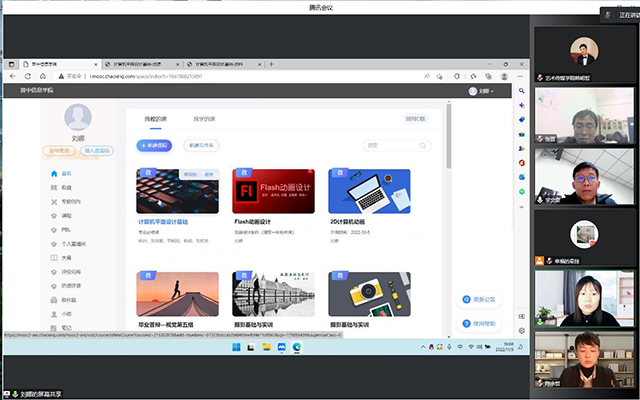Click the tab actions icon left of the tabs
This screenshot has height=400, width=640.
coord(11,64)
